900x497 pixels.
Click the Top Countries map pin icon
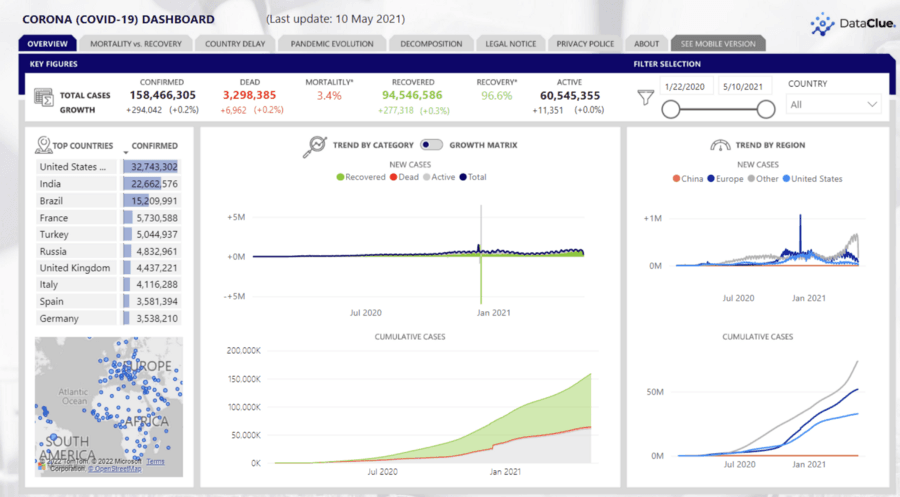click(43, 145)
